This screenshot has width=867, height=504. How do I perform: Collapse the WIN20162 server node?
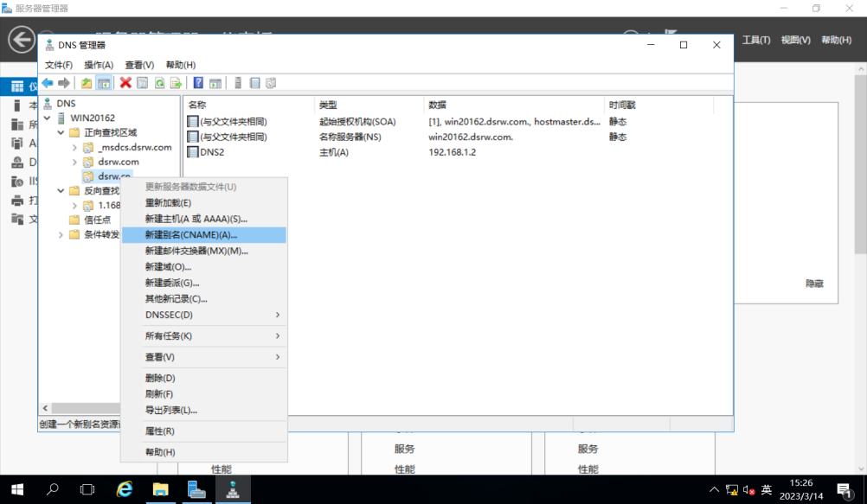coord(48,118)
